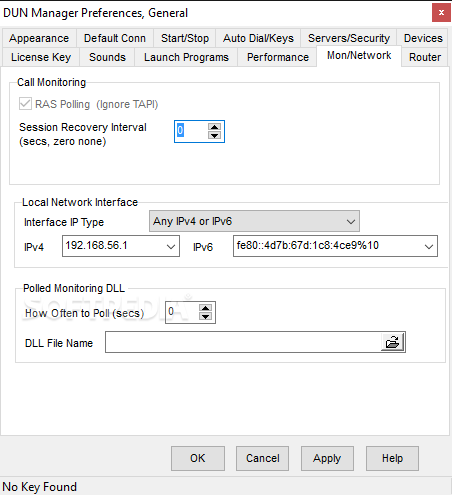Image resolution: width=452 pixels, height=495 pixels.
Task: Browse for DLL file with folder icon
Action: pyautogui.click(x=393, y=342)
